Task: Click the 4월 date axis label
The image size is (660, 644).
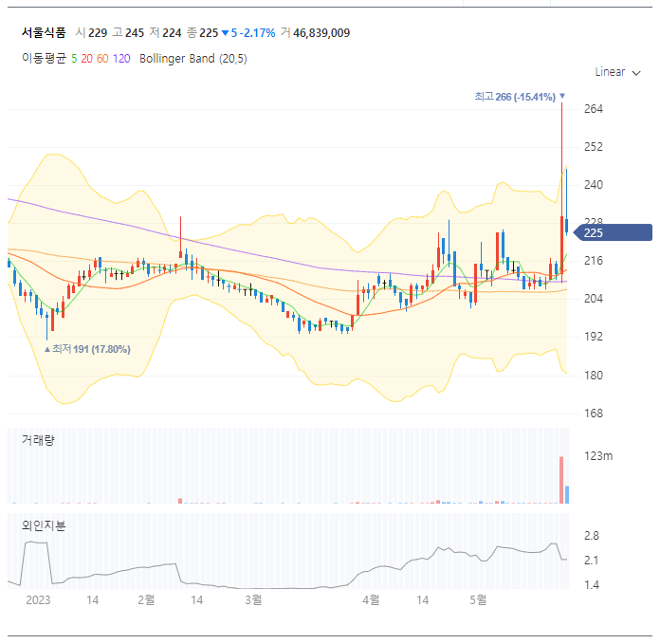Action: coord(371,599)
